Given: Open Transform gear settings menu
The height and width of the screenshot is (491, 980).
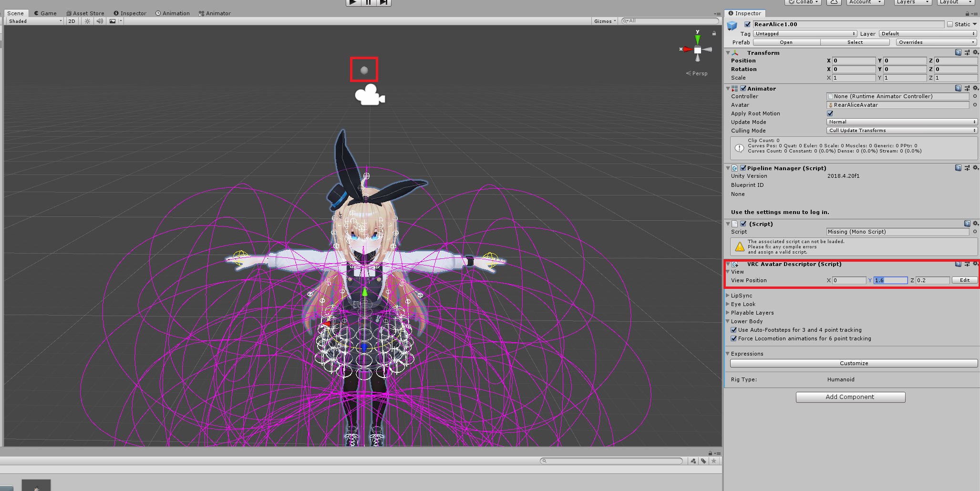Looking at the screenshot, I should (x=976, y=52).
